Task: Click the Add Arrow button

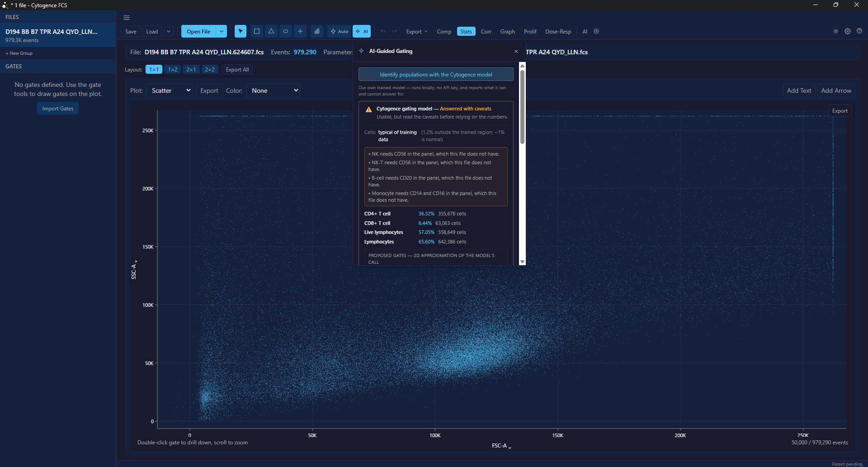Action: pos(836,91)
